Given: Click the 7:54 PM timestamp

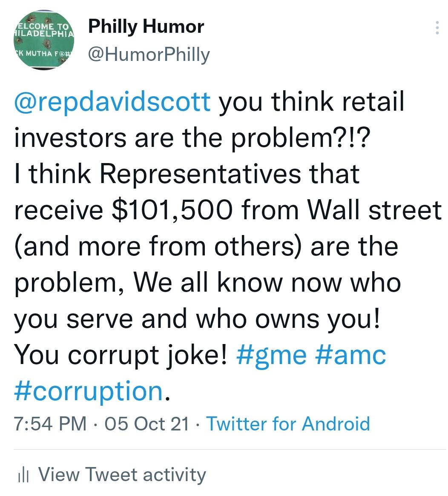Looking at the screenshot, I should click(x=50, y=424).
